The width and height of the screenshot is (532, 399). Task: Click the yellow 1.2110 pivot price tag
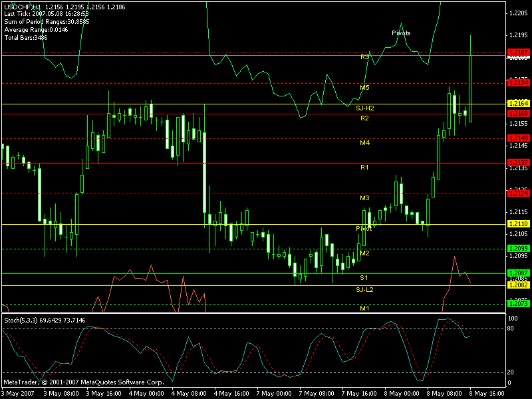518,225
